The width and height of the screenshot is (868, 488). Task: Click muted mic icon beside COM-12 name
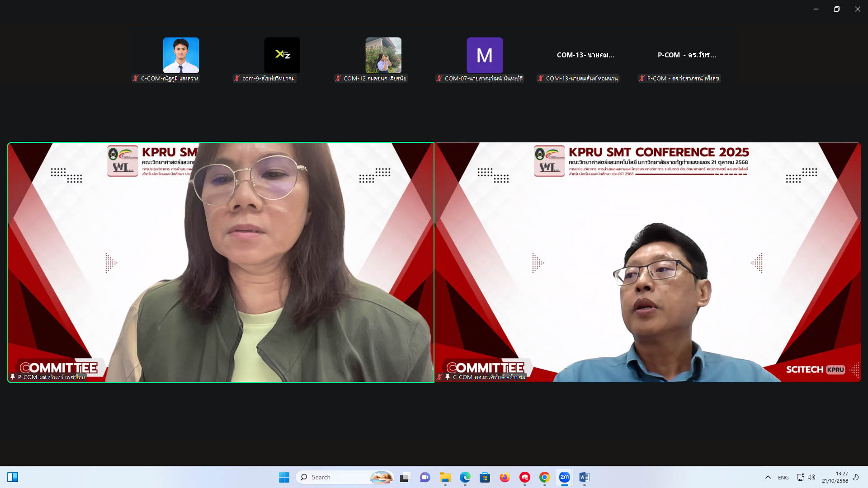point(338,78)
